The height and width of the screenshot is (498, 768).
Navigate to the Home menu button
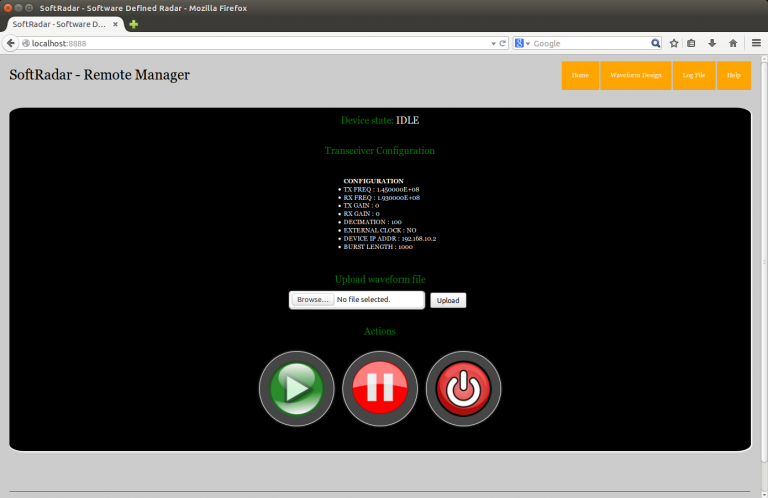[580, 76]
